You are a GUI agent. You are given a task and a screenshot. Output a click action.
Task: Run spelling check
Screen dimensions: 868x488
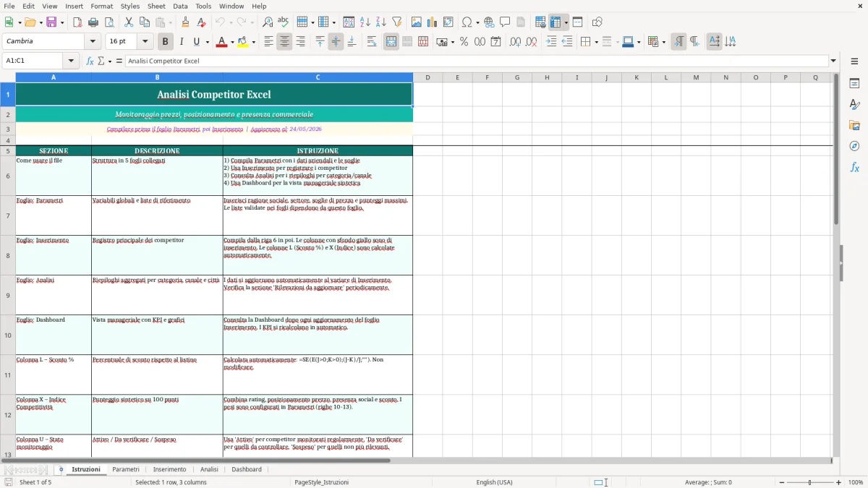pos(283,22)
